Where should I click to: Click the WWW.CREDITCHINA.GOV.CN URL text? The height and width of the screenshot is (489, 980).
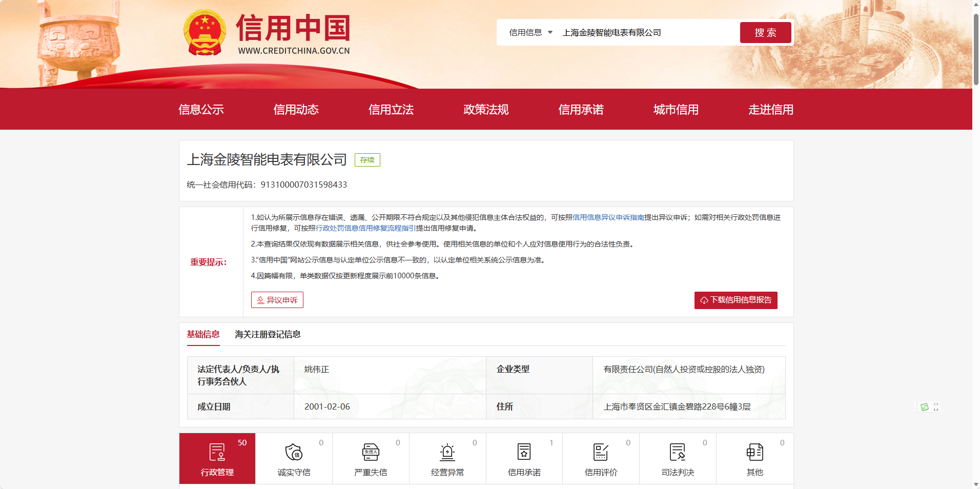(x=294, y=51)
